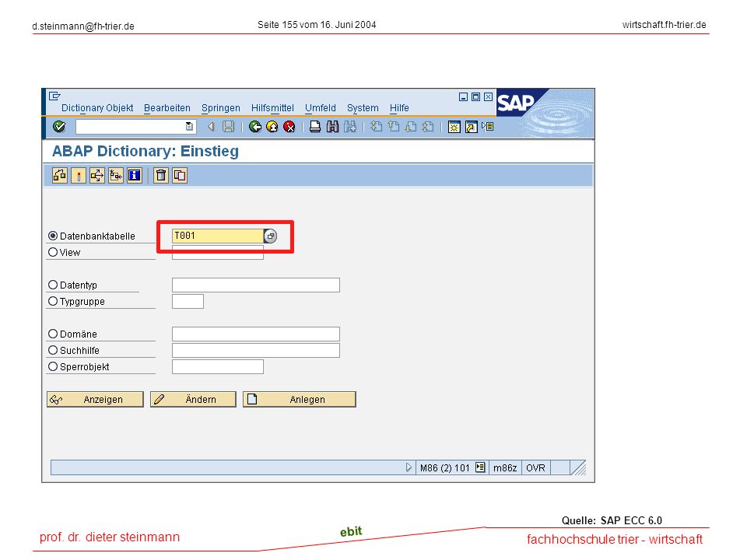Click the Customize local layout icon
Screen dimensions: 747x560
point(488,127)
